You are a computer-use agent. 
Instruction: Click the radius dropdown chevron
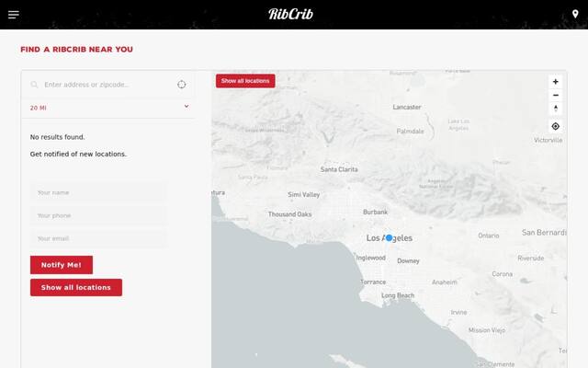coord(187,107)
